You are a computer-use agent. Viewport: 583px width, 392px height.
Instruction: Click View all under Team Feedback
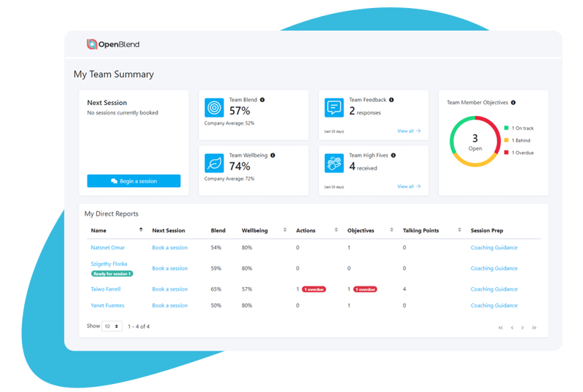(x=409, y=131)
